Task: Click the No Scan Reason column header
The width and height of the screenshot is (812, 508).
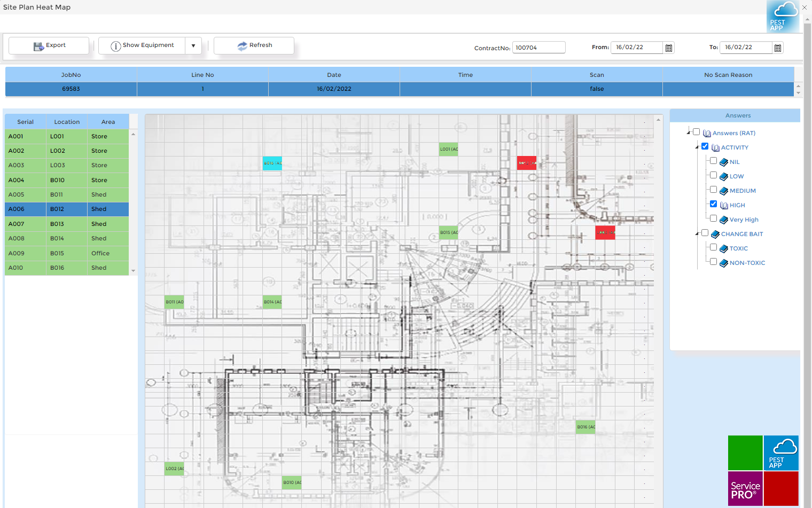Action: coord(728,75)
